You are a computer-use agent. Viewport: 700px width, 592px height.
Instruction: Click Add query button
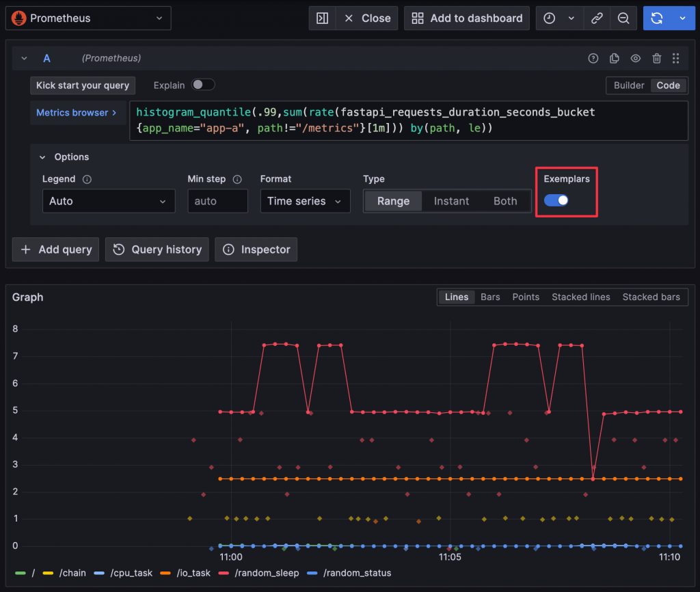point(56,249)
